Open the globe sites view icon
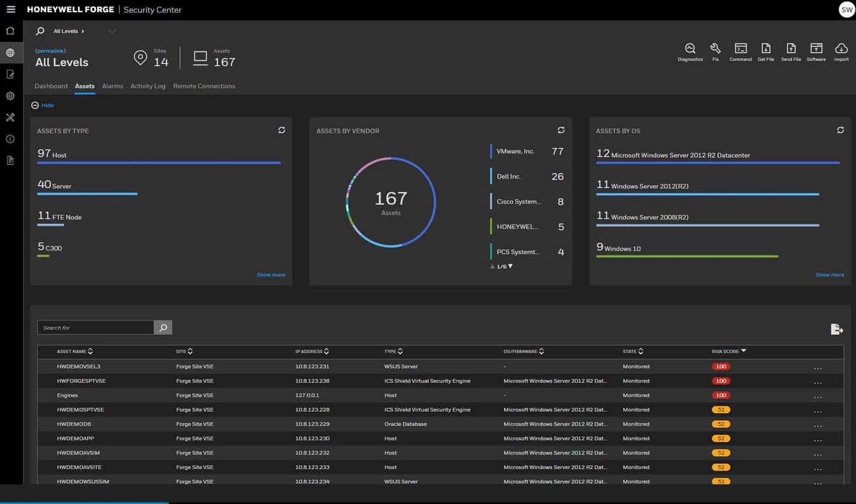The height and width of the screenshot is (504, 856). 10,53
